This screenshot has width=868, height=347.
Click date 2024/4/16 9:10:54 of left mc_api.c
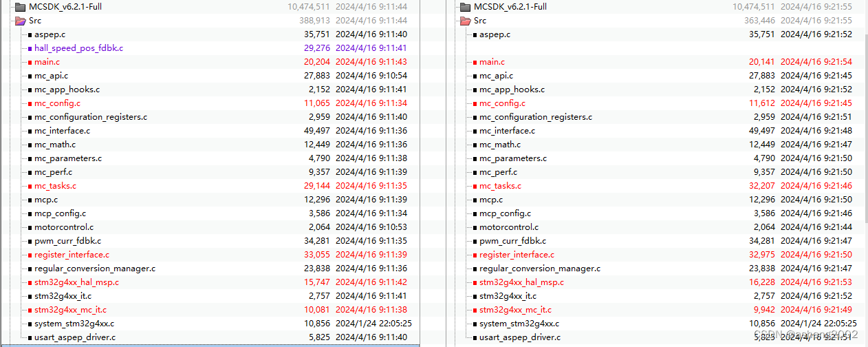coord(371,76)
